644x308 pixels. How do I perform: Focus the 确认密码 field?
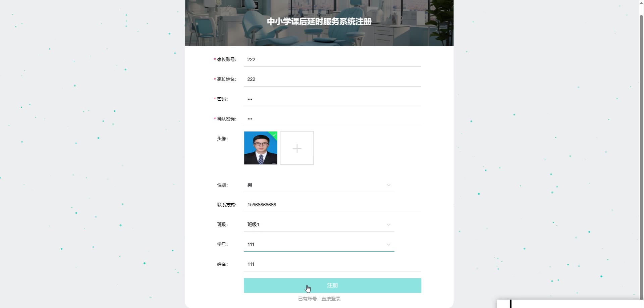pyautogui.click(x=332, y=119)
